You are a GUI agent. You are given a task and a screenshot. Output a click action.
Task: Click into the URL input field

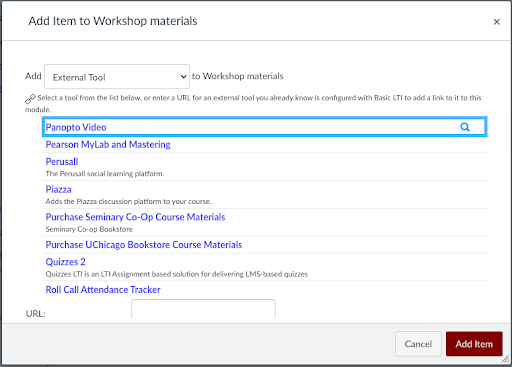click(203, 309)
